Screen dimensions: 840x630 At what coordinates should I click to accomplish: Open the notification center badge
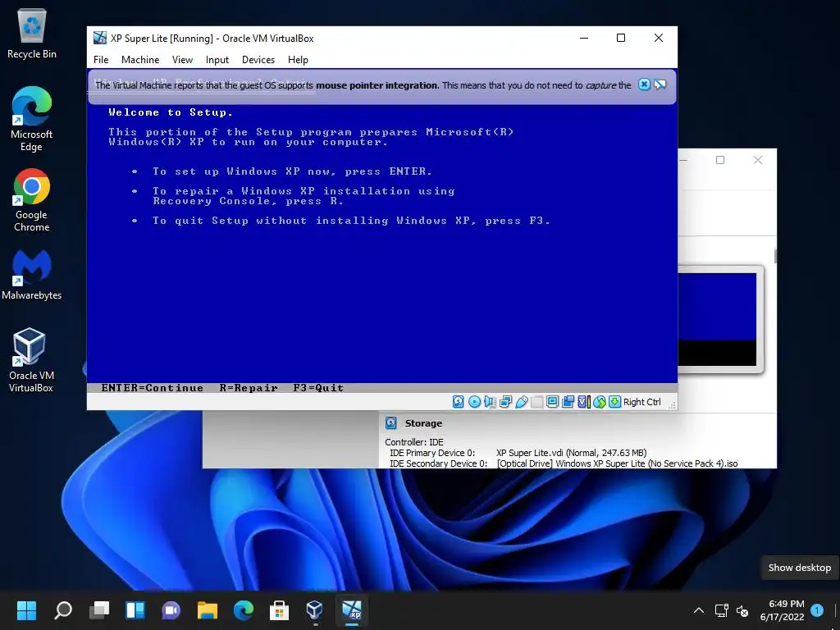(816, 610)
